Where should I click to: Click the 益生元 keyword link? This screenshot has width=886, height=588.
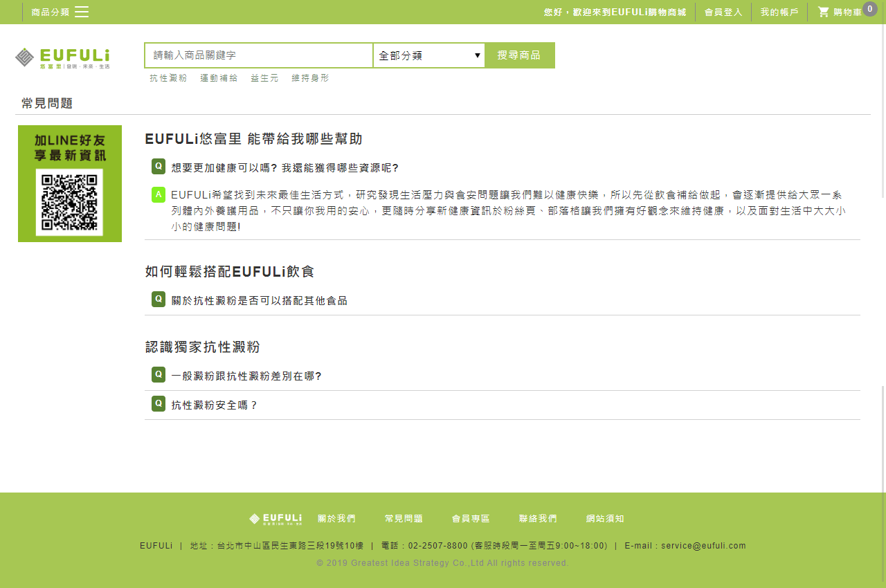point(264,78)
